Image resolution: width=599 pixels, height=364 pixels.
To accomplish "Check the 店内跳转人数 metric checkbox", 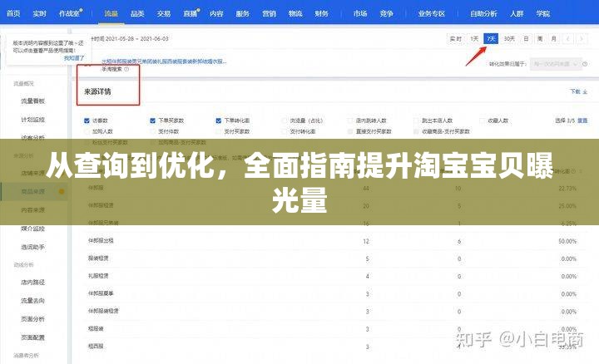I will tap(350, 121).
